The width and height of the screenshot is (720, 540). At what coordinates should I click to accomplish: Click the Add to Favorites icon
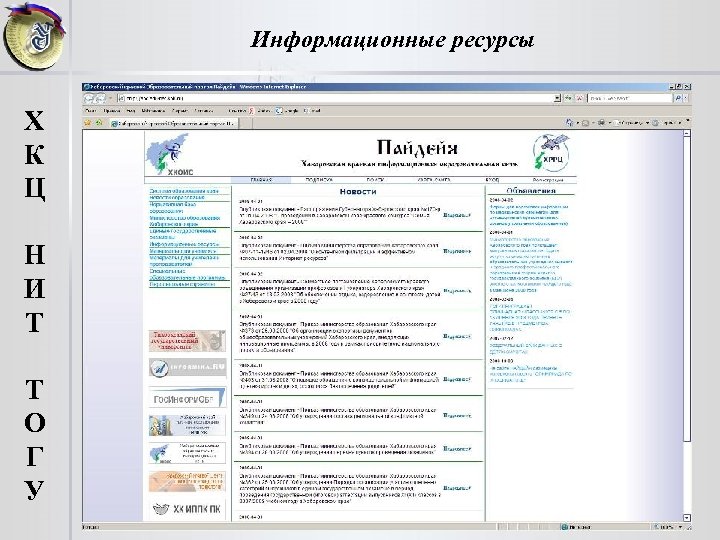99,123
